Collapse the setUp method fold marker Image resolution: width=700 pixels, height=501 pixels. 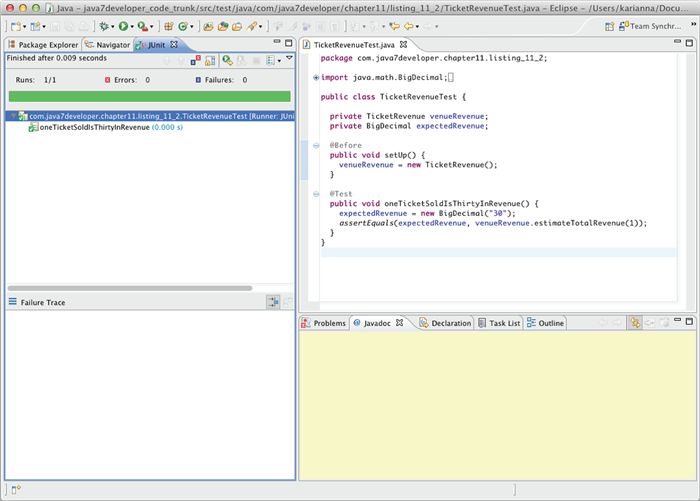pyautogui.click(x=316, y=145)
